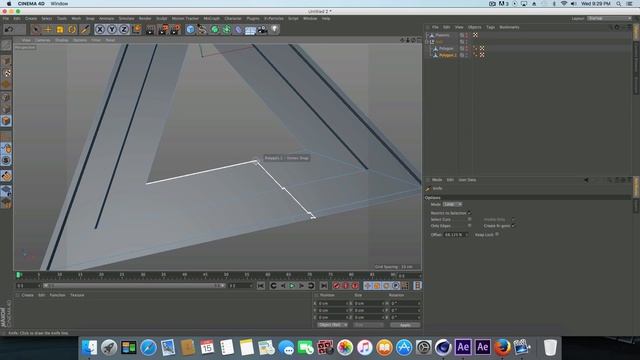Open the Character menu
Viewport: 640px width, 360px height.
pyautogui.click(x=233, y=18)
